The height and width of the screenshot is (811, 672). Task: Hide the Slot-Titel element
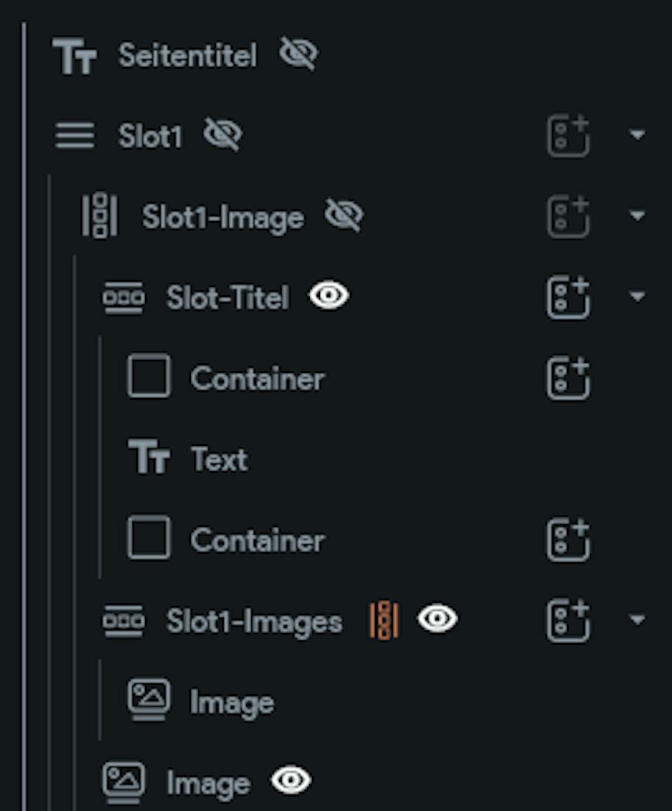pos(329,296)
